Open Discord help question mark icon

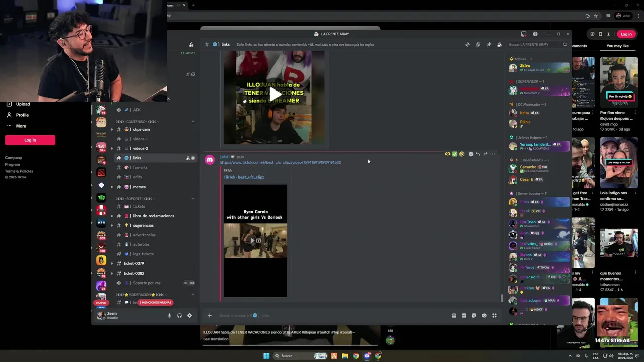535,34
